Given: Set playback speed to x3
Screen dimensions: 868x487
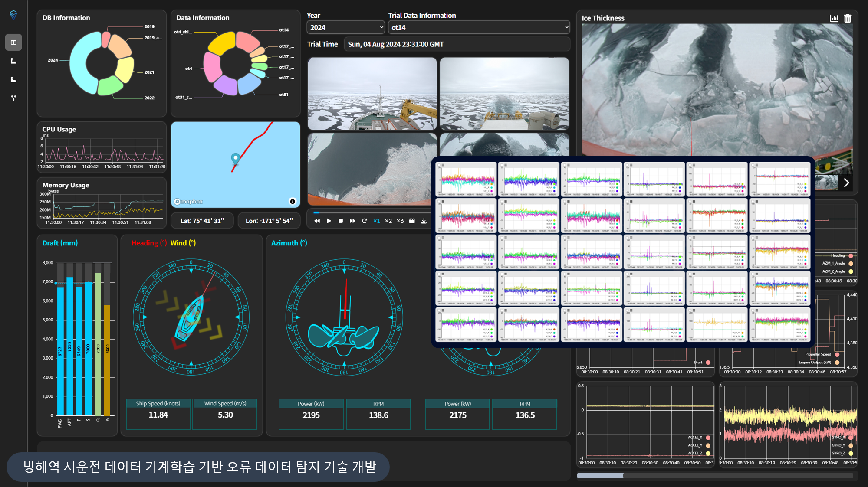Looking at the screenshot, I should (400, 221).
